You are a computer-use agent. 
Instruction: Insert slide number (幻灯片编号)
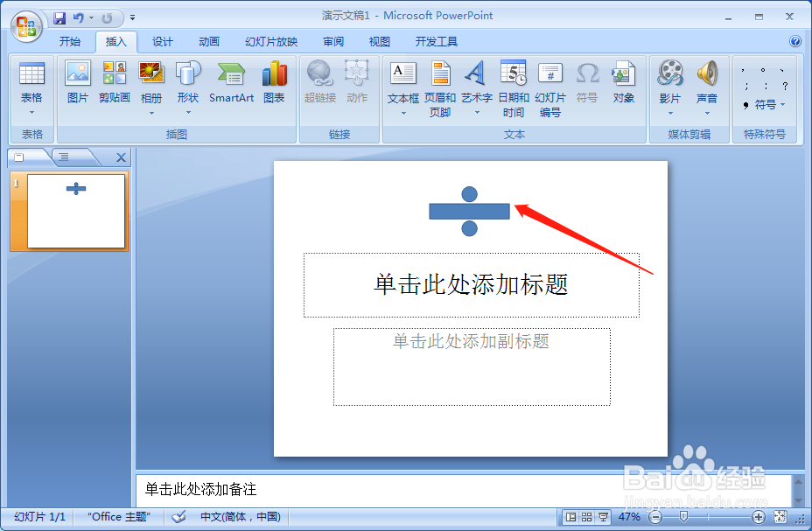point(550,89)
